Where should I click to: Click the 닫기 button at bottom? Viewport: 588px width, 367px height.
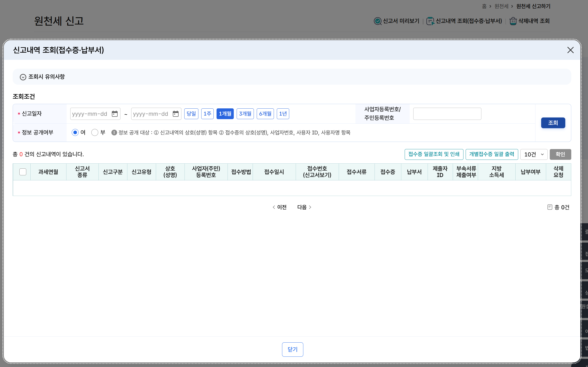click(x=292, y=349)
